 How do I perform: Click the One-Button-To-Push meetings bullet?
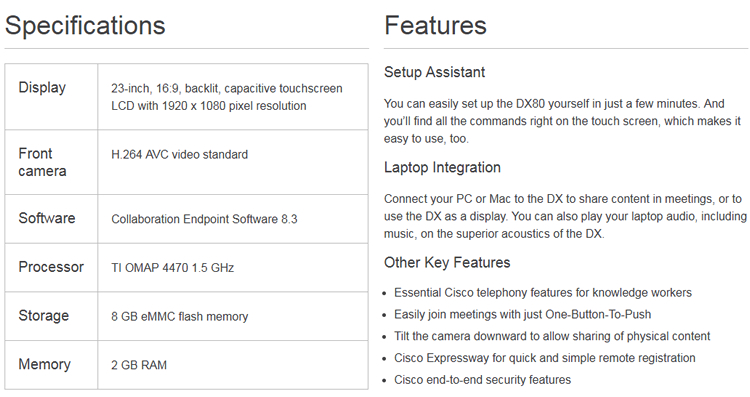pos(522,315)
